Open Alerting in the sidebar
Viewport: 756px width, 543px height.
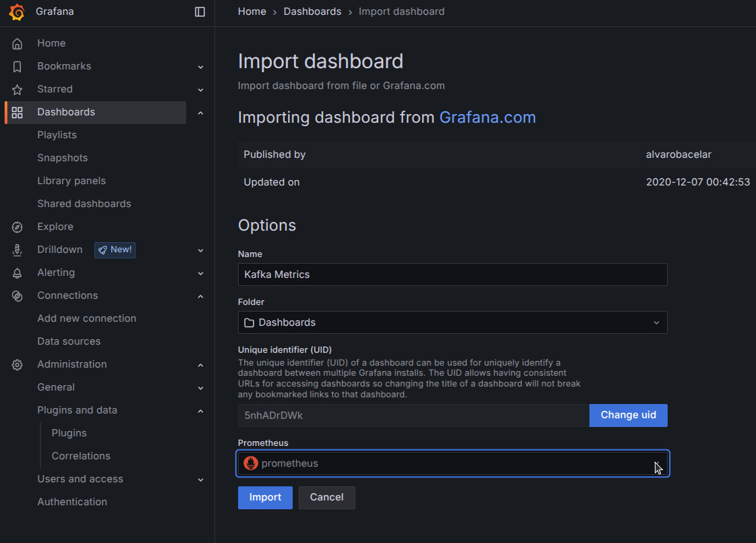(x=56, y=273)
